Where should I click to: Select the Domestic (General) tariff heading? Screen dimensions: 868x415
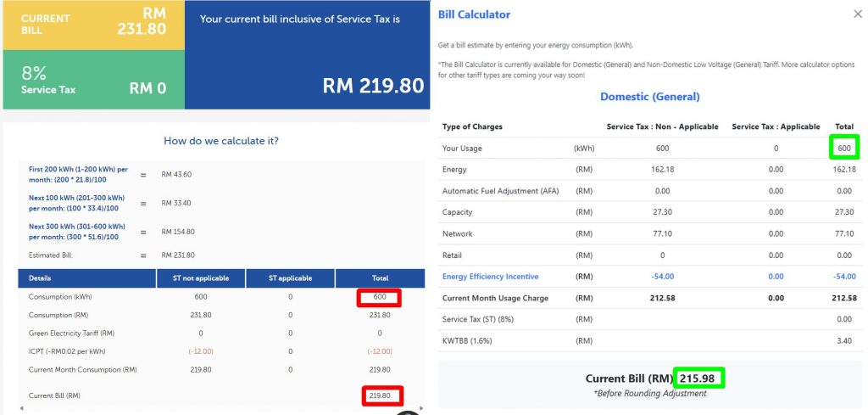click(x=649, y=97)
